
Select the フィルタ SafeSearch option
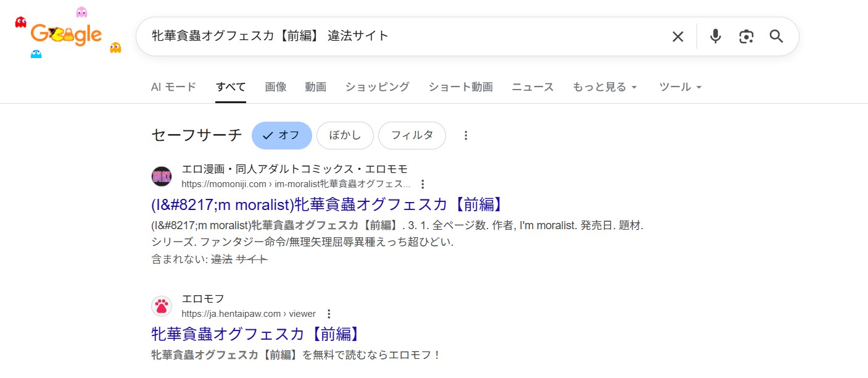point(411,135)
